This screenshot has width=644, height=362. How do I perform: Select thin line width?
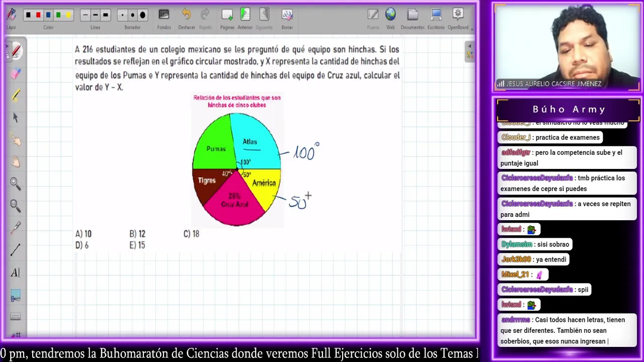click(85, 15)
